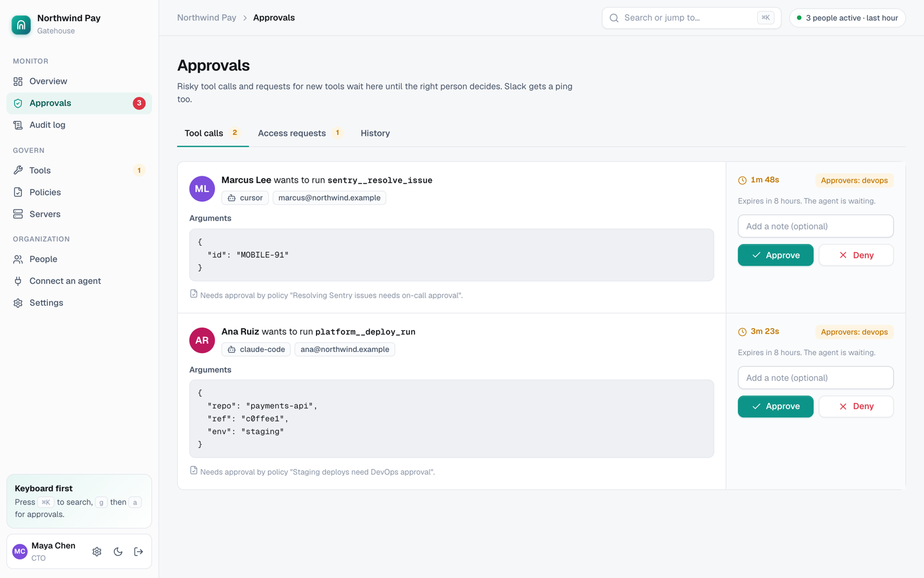Click the gear icon beside Maya Chen
This screenshot has width=924, height=578.
pos(97,552)
